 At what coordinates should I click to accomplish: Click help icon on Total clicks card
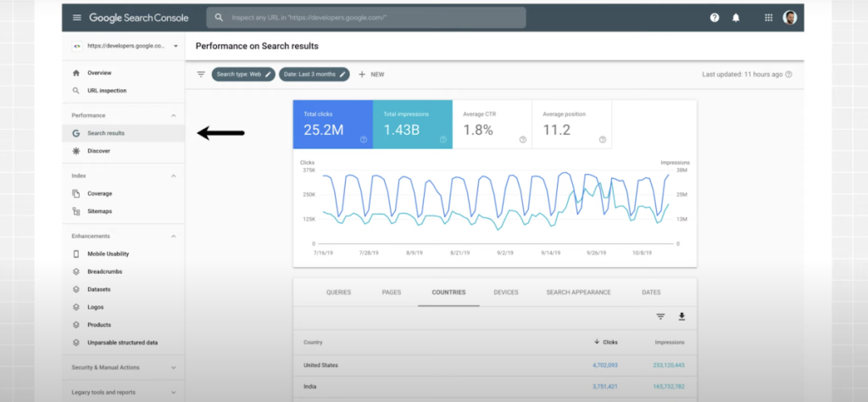363,140
